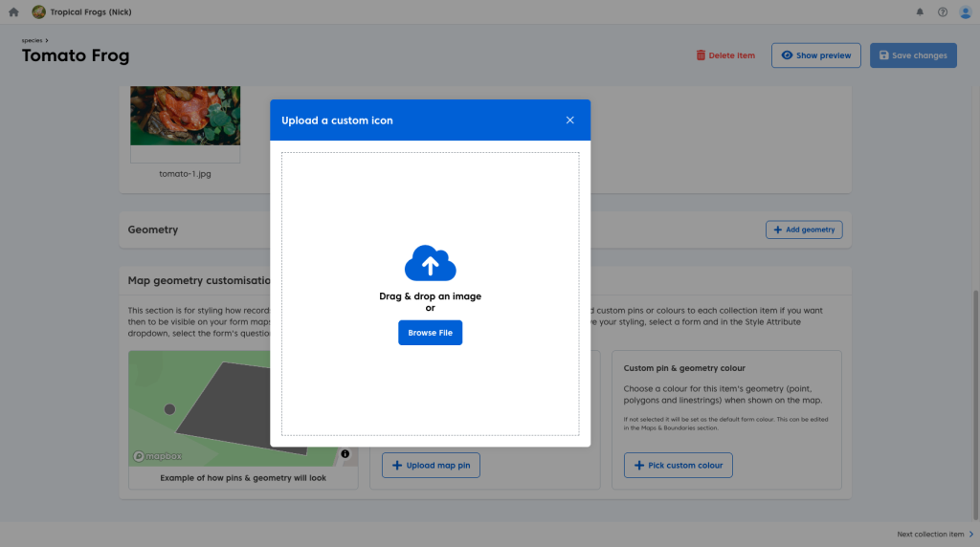Click Save changes button
The image size is (980, 547).
pyautogui.click(x=913, y=55)
